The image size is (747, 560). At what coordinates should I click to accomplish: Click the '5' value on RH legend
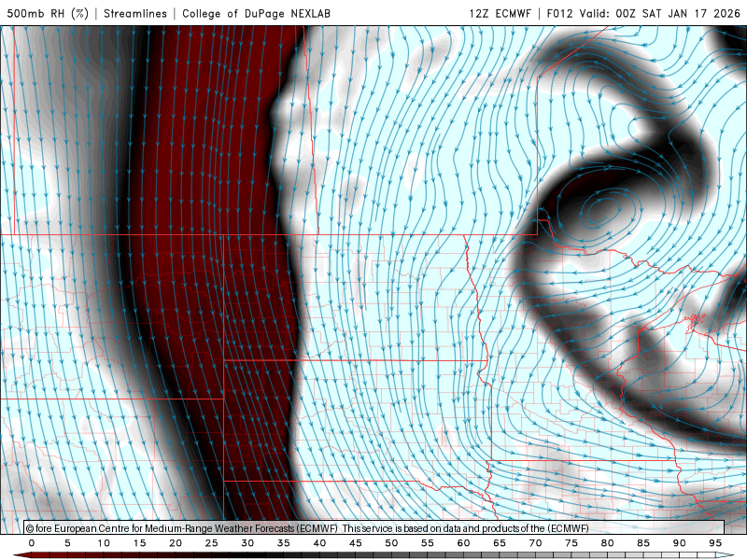[67, 543]
